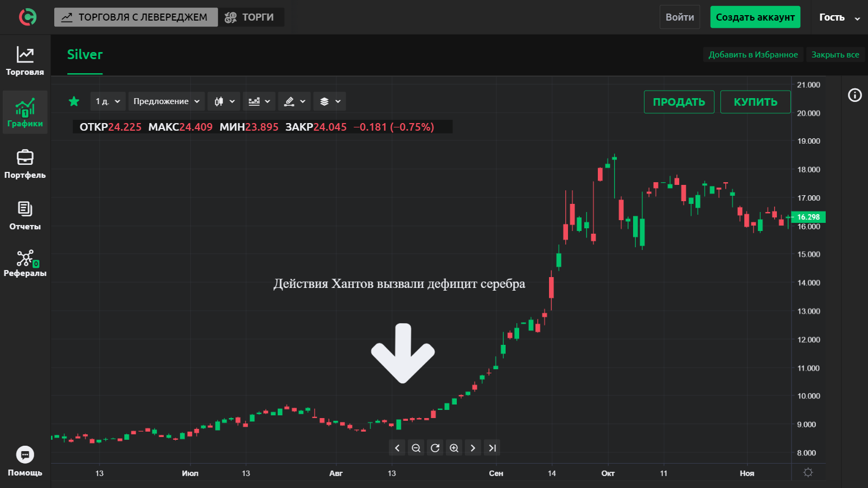868x488 pixels.
Task: Open the candlestick chart type dropdown
Action: point(224,101)
